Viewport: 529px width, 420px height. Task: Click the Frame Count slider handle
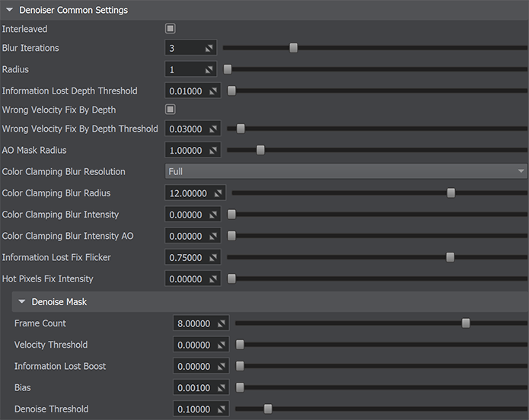click(x=466, y=323)
